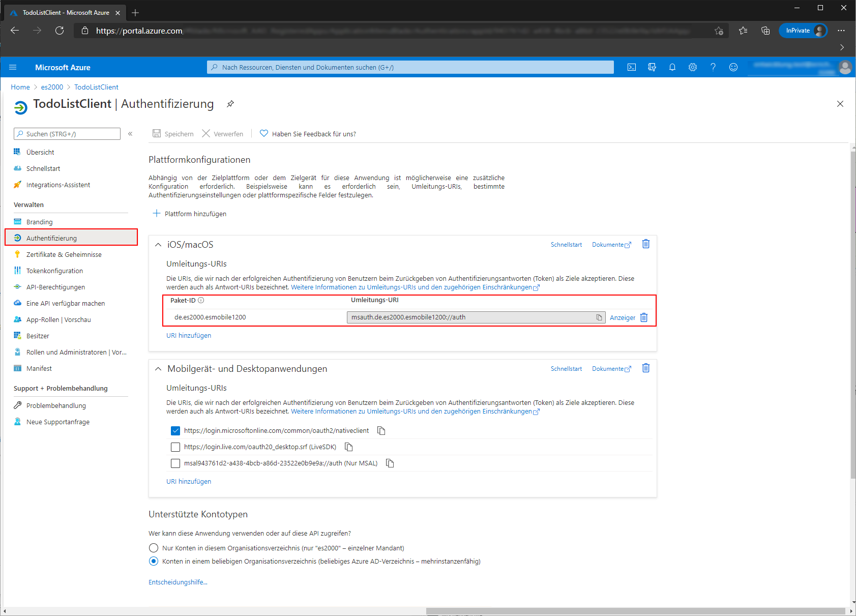Open the browser ellipsis menu
This screenshot has width=856, height=616.
click(x=841, y=31)
